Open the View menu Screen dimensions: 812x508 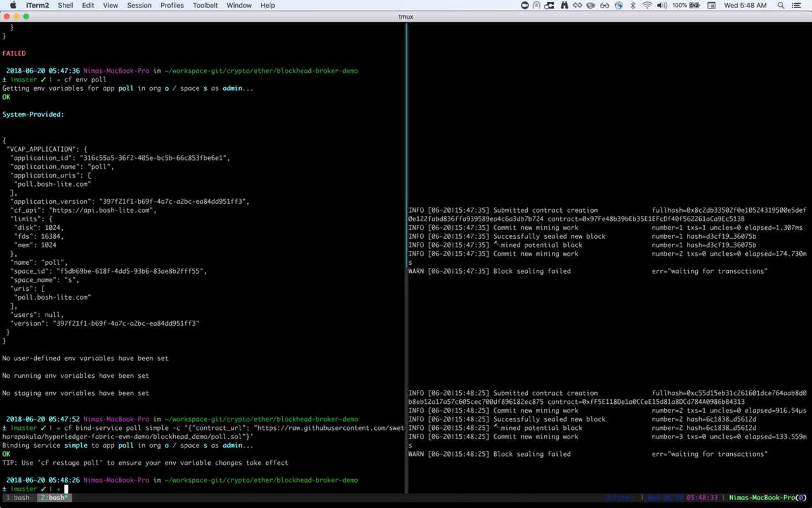coord(110,5)
